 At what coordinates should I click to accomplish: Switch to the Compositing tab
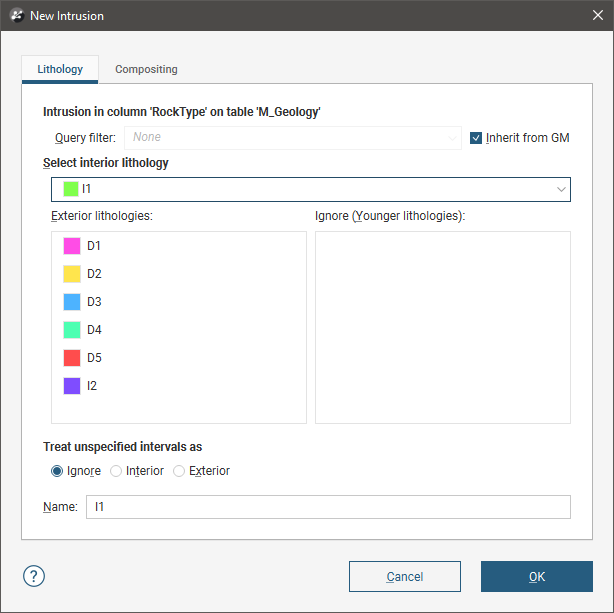coord(146,69)
